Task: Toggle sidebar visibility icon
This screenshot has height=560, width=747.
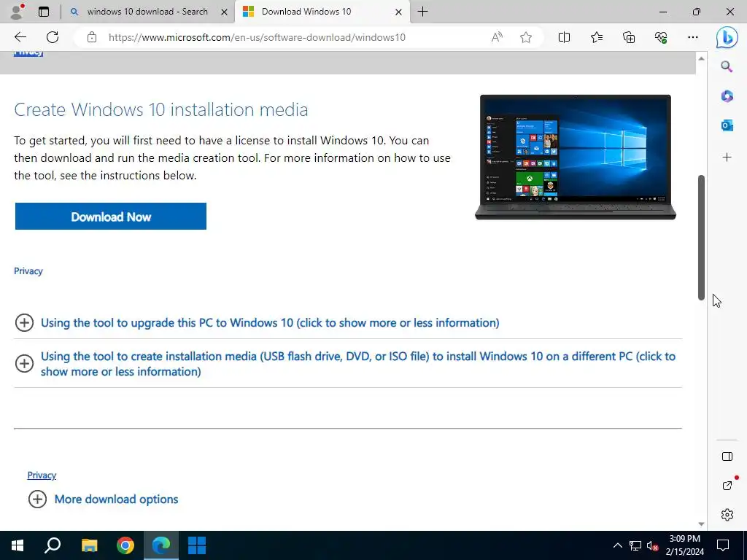Action: (727, 456)
